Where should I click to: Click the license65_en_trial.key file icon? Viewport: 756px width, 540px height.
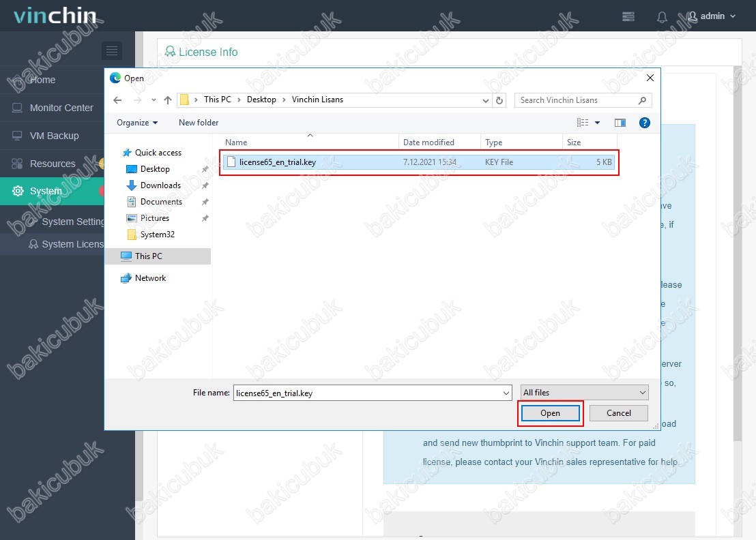coord(231,162)
